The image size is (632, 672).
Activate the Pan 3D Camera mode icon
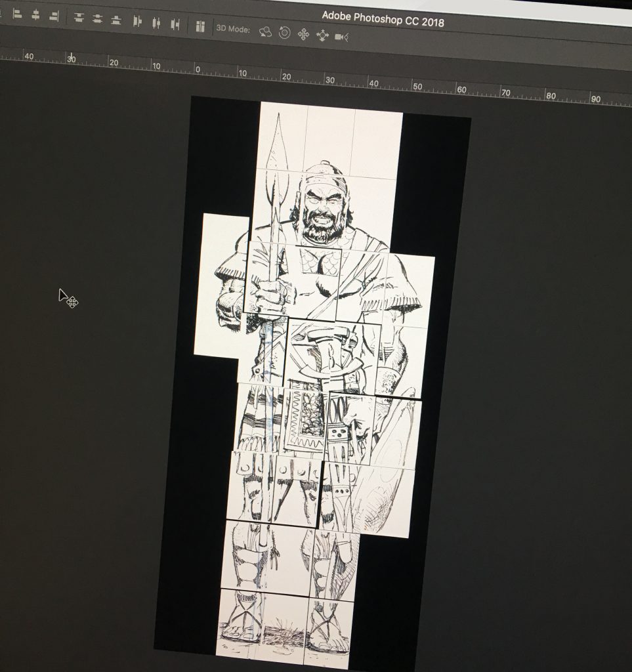point(303,33)
